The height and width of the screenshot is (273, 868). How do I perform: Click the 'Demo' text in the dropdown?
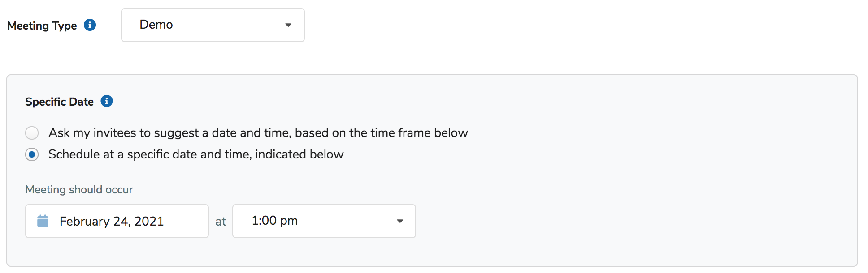tap(156, 25)
